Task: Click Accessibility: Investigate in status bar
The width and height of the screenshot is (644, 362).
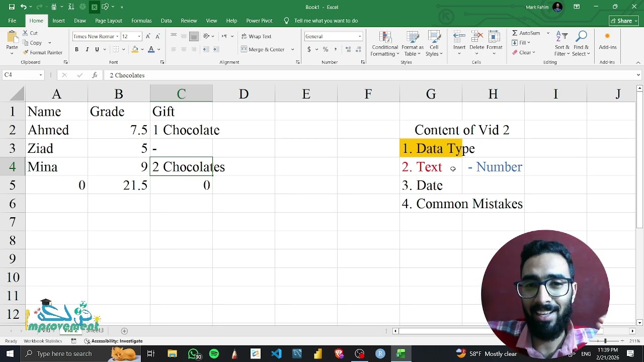Action: coord(114,341)
